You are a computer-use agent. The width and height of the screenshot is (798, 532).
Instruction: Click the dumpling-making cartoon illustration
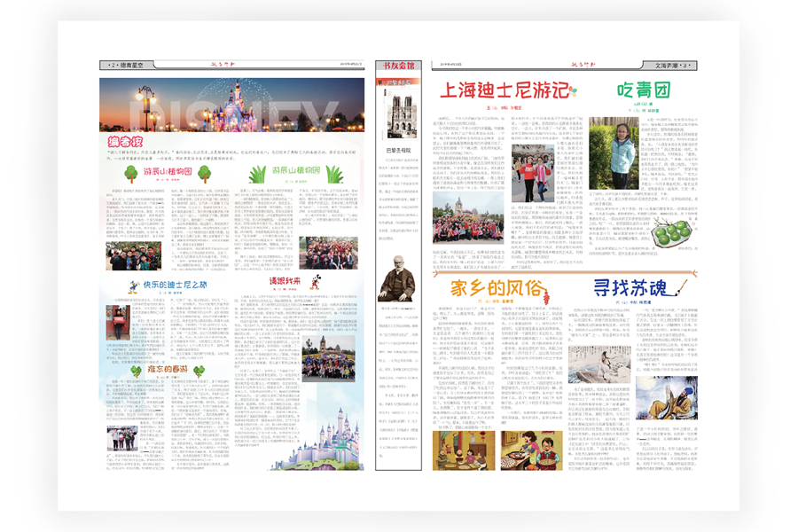pos(531,450)
